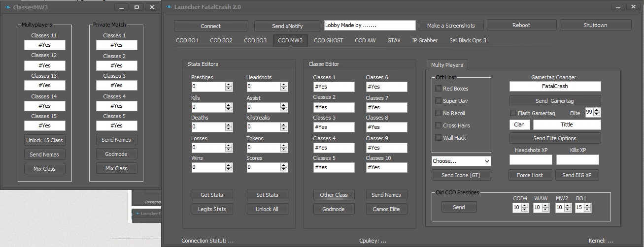Click Mix Class under Private Match
The width and height of the screenshot is (644, 247).
click(x=116, y=168)
